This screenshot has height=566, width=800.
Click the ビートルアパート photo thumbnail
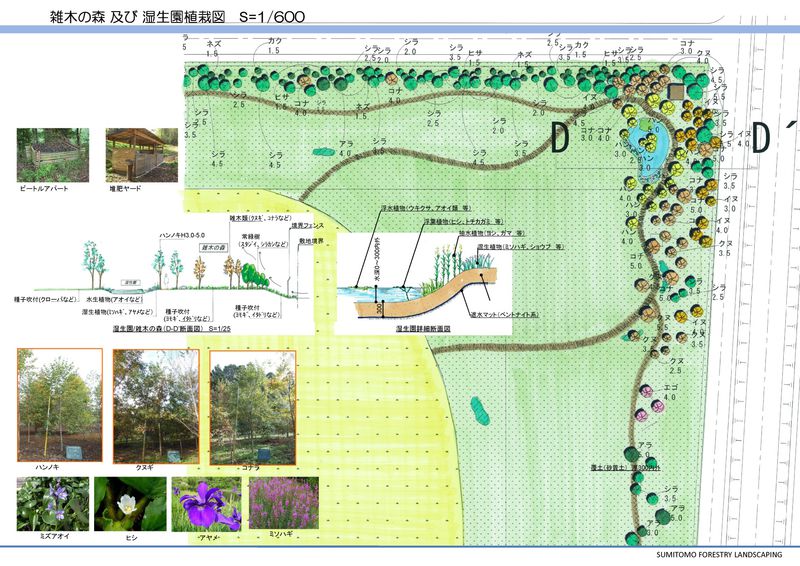coord(53,155)
